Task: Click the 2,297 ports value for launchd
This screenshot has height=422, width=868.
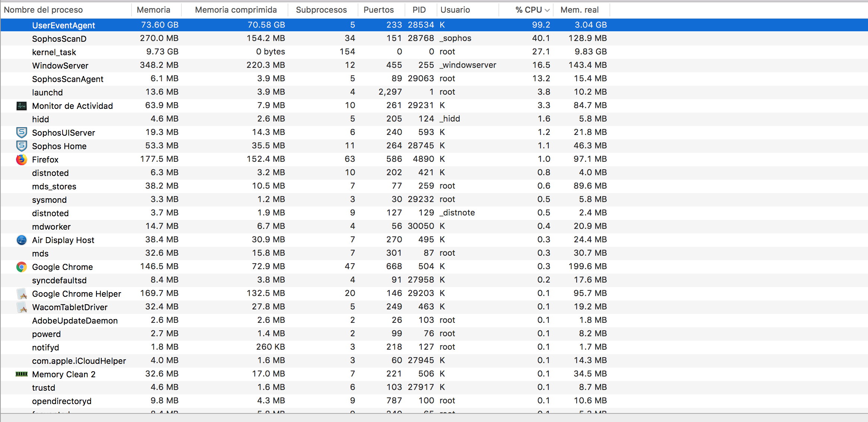Action: pos(390,92)
